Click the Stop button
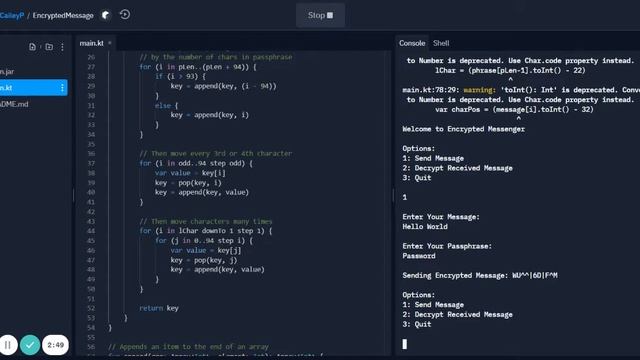Image resolution: width=640 pixels, height=360 pixels. [x=320, y=16]
